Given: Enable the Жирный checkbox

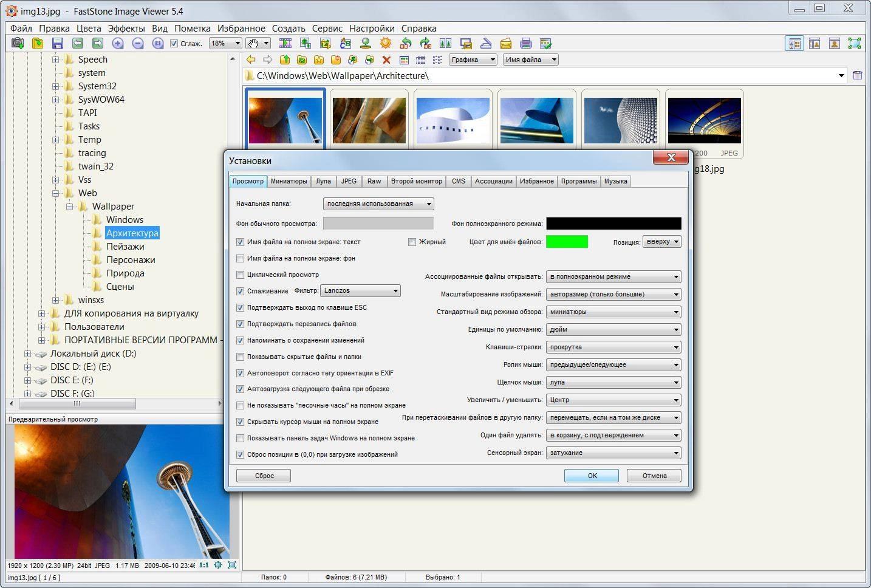Looking at the screenshot, I should tap(412, 242).
